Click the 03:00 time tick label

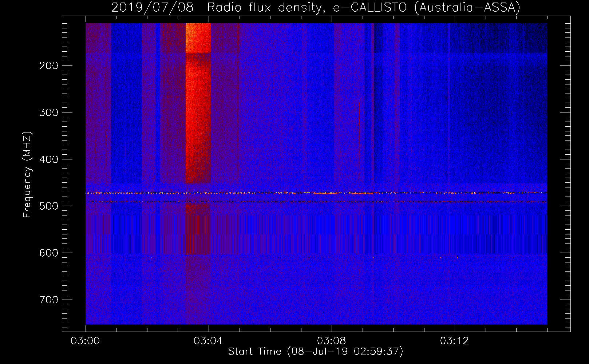85,341
